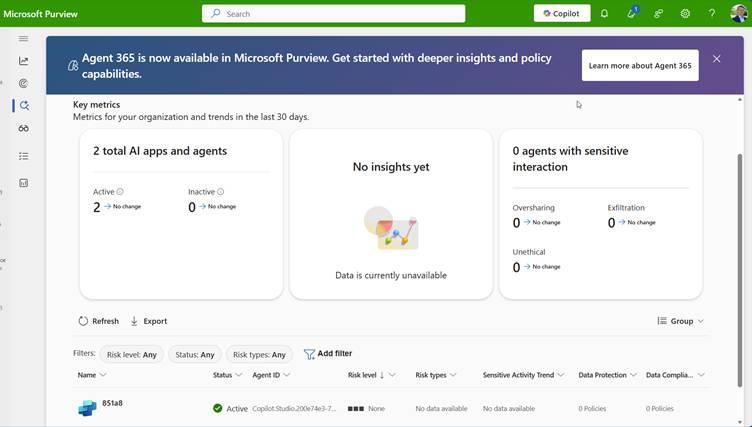
Task: Open the notifications bell icon
Action: pos(604,14)
